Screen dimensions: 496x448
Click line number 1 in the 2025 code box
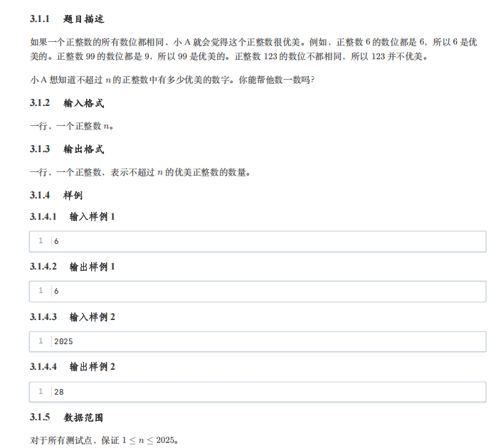pyautogui.click(x=41, y=341)
